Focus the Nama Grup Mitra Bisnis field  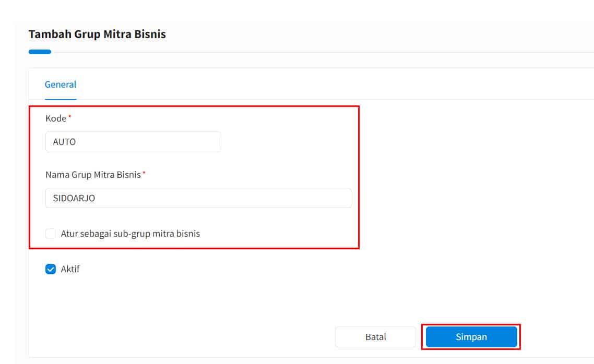point(198,198)
